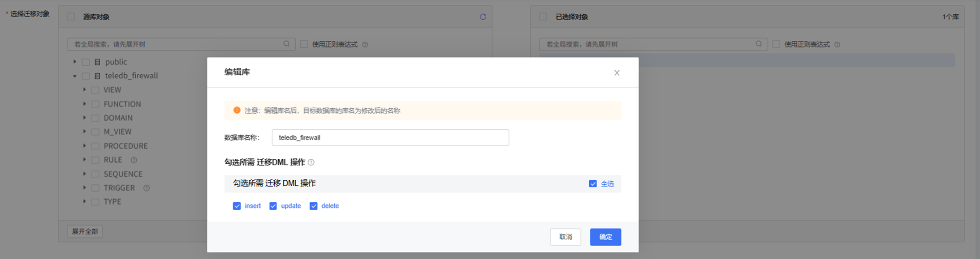
Task: Click the 展开全部 expand all button
Action: [85, 232]
